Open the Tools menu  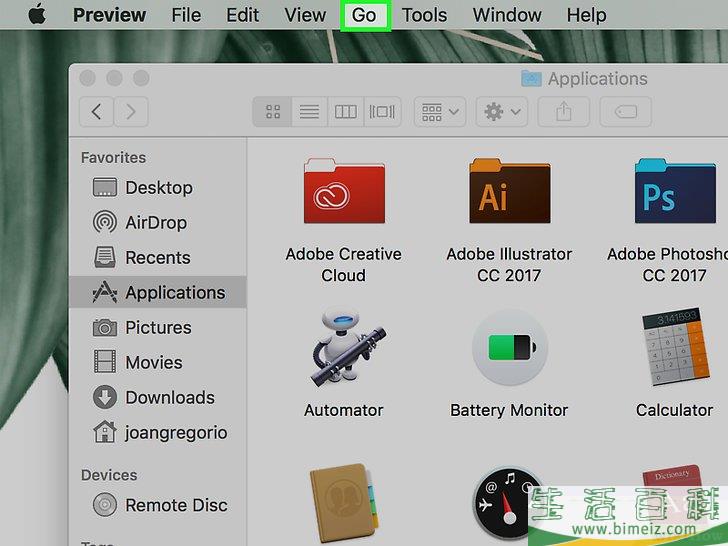coord(424,15)
